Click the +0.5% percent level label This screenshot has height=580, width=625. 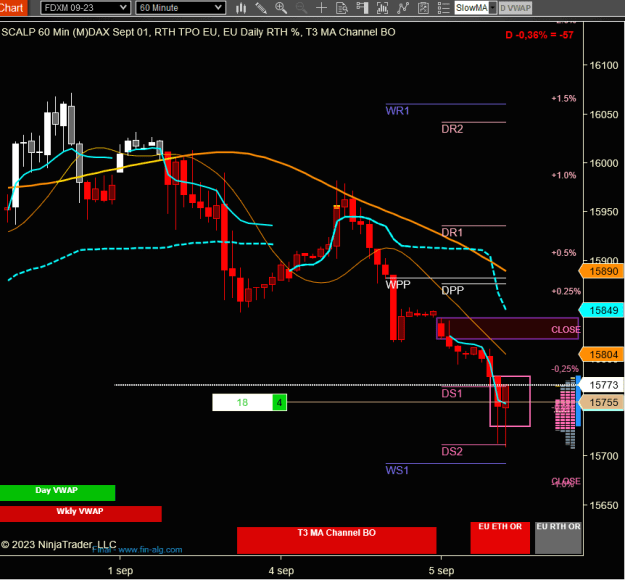click(x=564, y=253)
